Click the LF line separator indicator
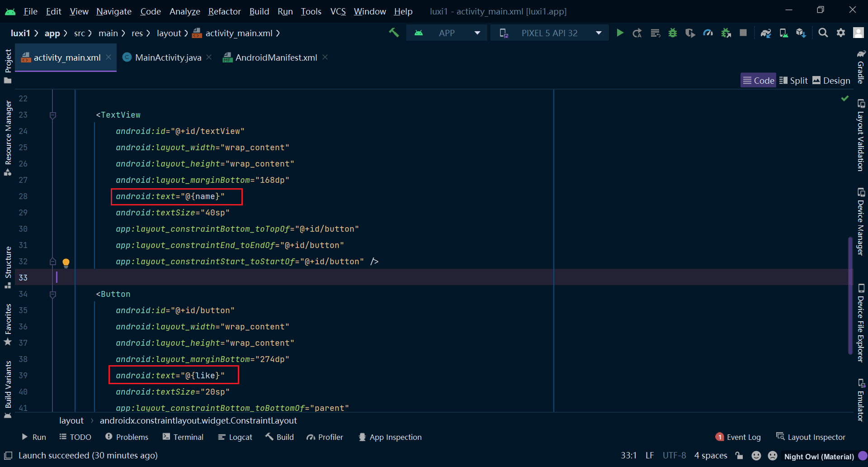Screen dimensions: 868x467 coord(650,455)
